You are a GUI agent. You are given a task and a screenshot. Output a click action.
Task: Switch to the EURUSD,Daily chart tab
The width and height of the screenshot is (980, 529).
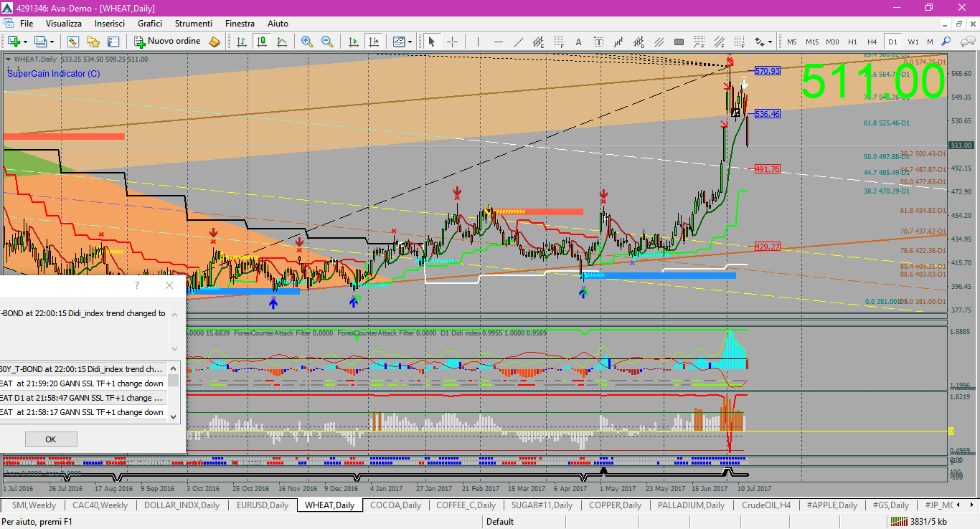coord(263,505)
